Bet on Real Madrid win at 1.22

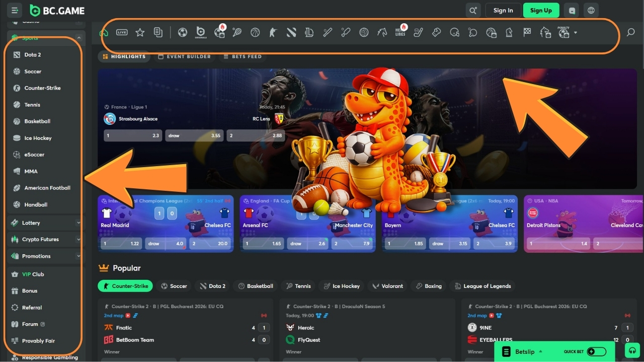(x=122, y=243)
